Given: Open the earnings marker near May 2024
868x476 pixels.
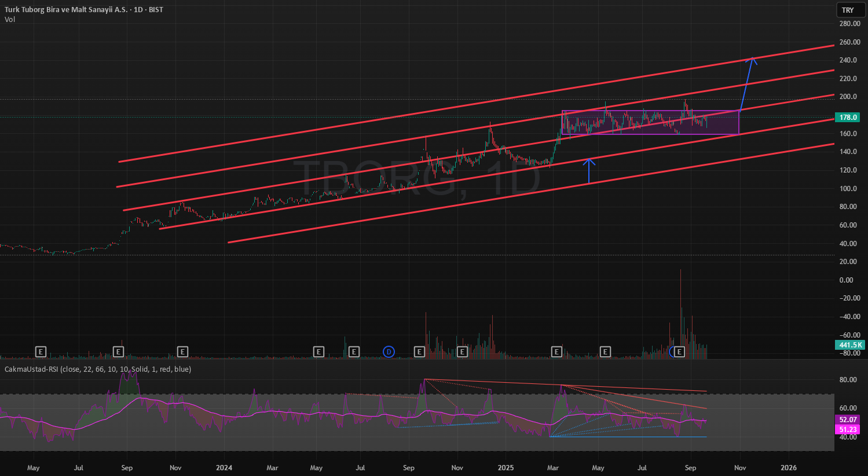Looking at the screenshot, I should tap(318, 351).
